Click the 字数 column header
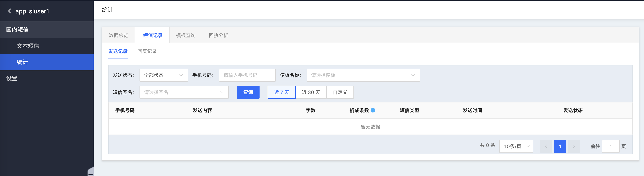This screenshot has height=176, width=644. [310, 110]
